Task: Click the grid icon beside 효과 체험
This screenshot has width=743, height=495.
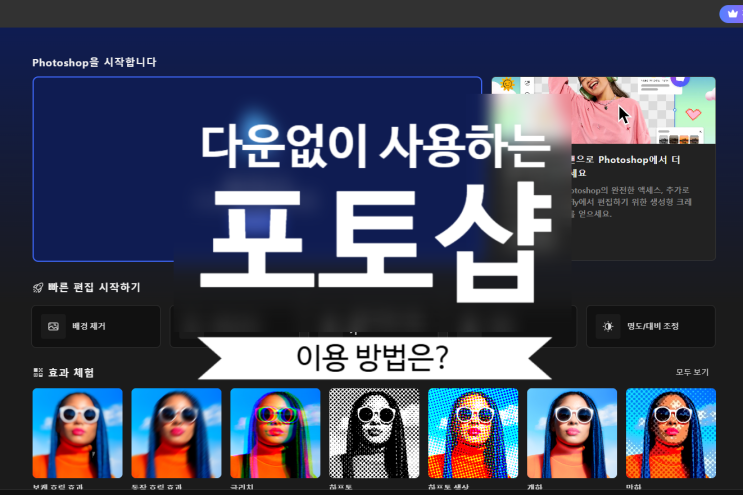Action: [x=38, y=372]
